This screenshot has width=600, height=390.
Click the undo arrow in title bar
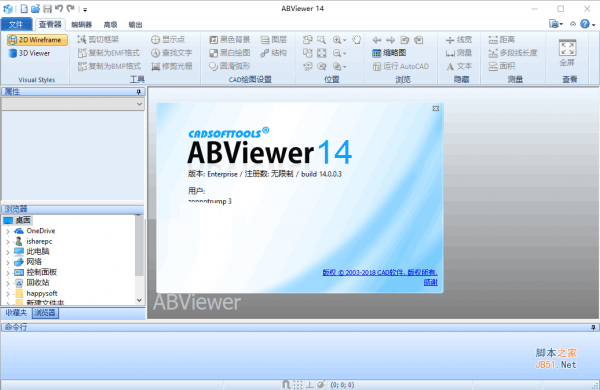59,8
